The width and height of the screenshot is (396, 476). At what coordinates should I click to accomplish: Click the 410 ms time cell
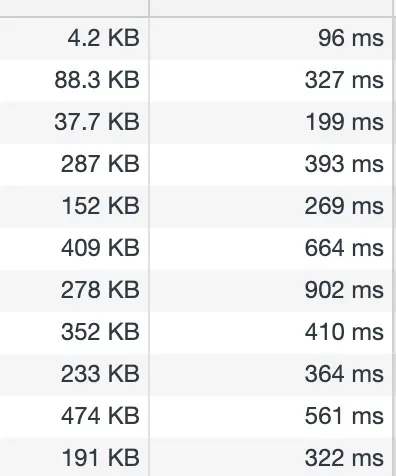[x=271, y=333]
